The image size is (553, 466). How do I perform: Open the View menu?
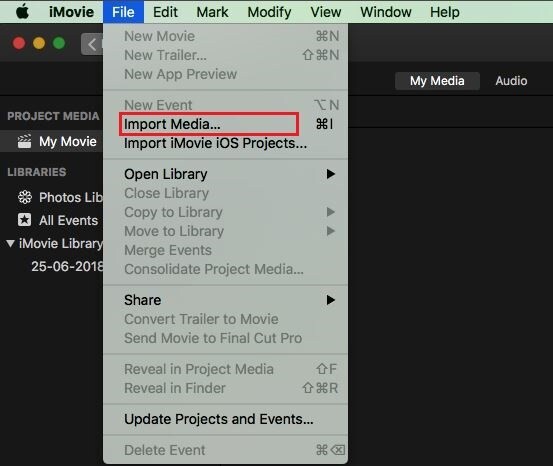pyautogui.click(x=326, y=12)
